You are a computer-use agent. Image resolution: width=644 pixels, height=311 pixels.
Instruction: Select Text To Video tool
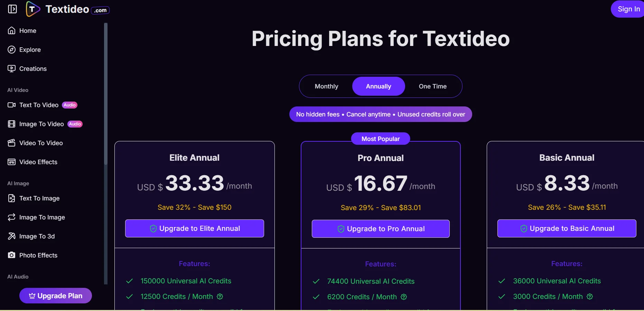tap(39, 105)
